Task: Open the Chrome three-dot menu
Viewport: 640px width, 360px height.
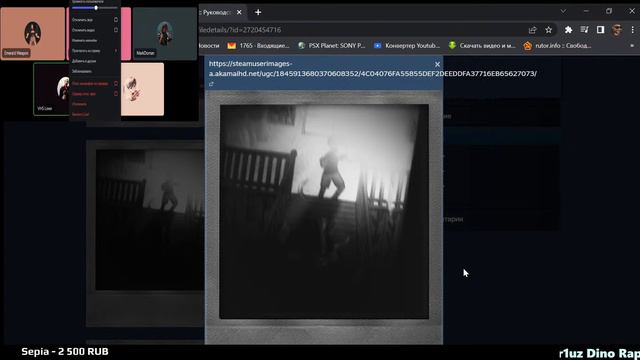Action: 633,30
